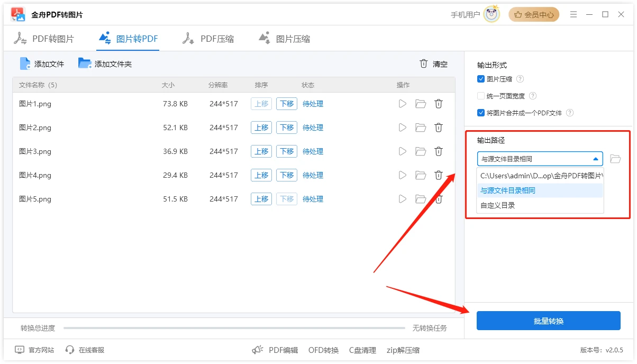The height and width of the screenshot is (364, 637).
Task: Uncheck 将图片合并成一个PDF文件 option
Action: (481, 113)
